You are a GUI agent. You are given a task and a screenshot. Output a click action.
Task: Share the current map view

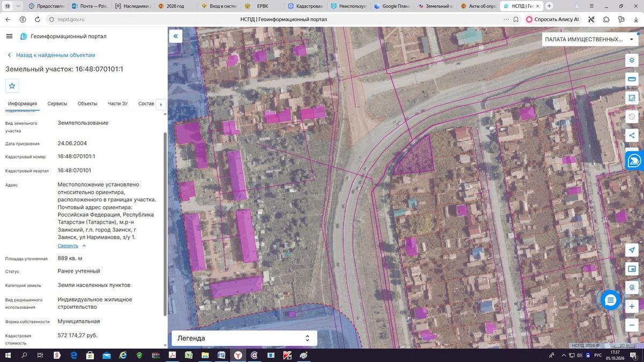632,135
